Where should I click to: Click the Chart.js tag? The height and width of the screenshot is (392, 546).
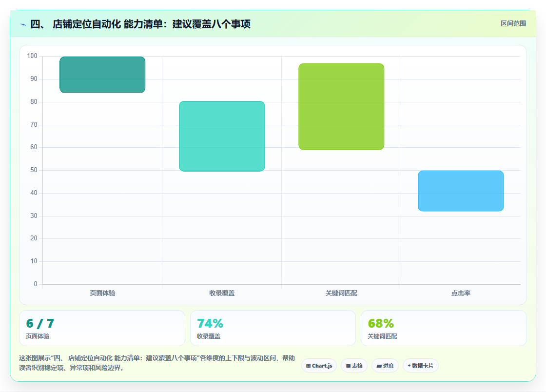[x=319, y=366]
